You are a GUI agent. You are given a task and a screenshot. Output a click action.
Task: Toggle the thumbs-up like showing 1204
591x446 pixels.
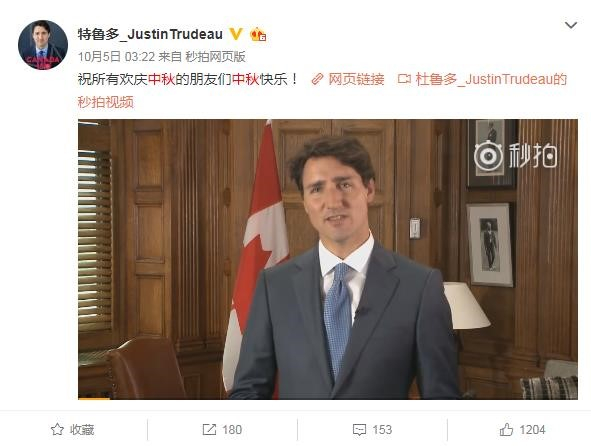tap(506, 429)
